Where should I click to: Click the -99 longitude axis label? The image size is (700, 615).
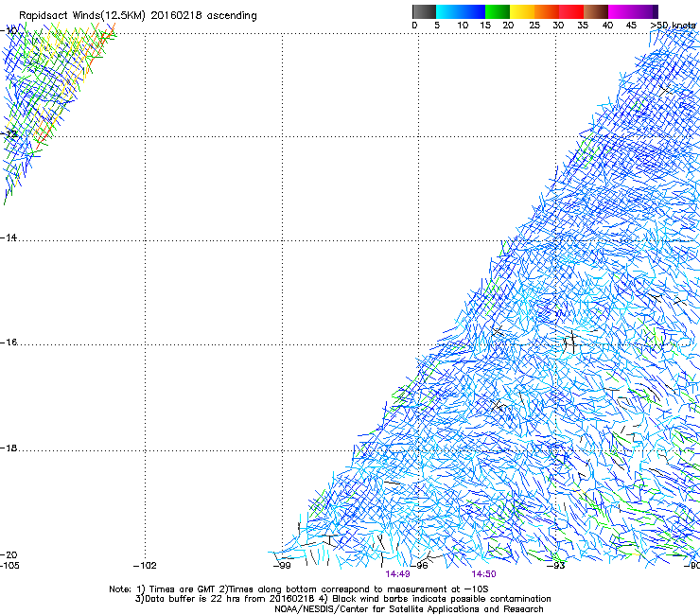click(282, 566)
